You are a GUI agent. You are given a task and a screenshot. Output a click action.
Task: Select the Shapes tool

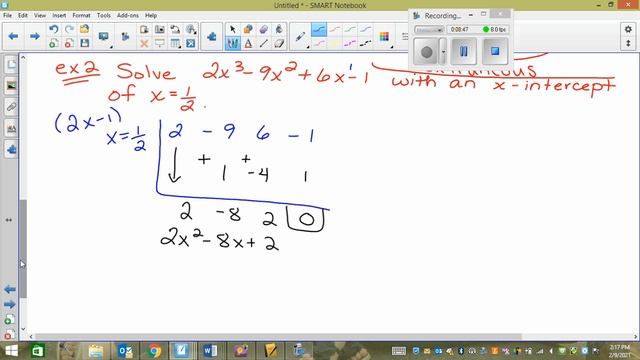(248, 29)
